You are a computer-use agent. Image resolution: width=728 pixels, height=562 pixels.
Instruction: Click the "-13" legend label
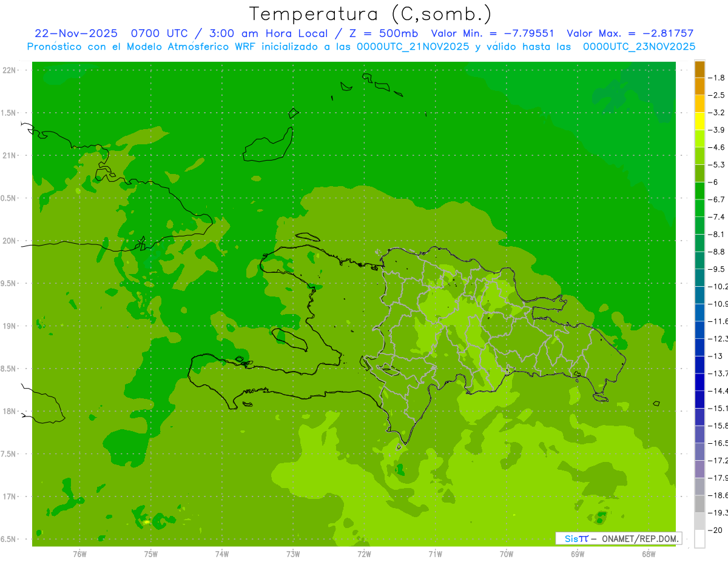(x=715, y=356)
